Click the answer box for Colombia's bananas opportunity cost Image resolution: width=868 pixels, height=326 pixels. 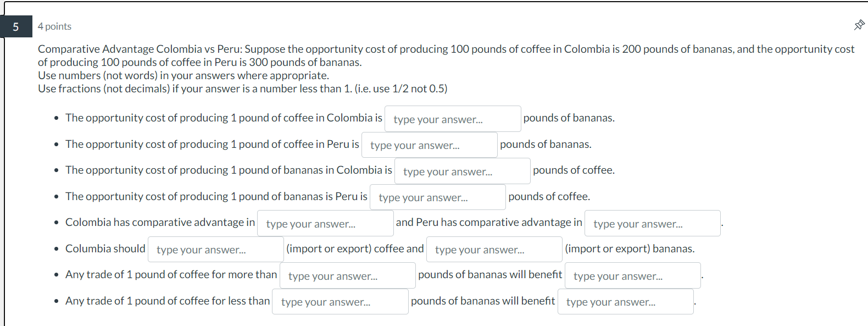(462, 171)
